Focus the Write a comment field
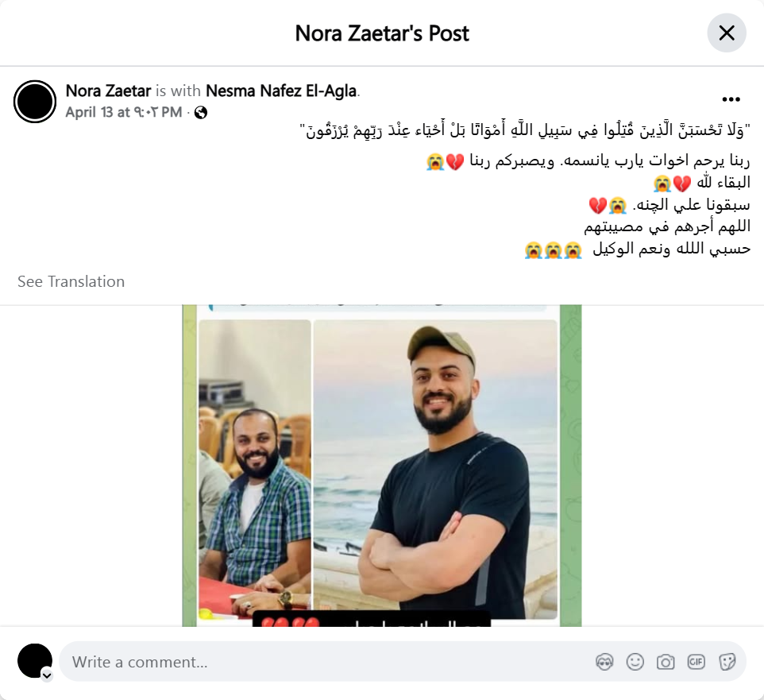Screen dimensions: 764x700 pos(326,662)
